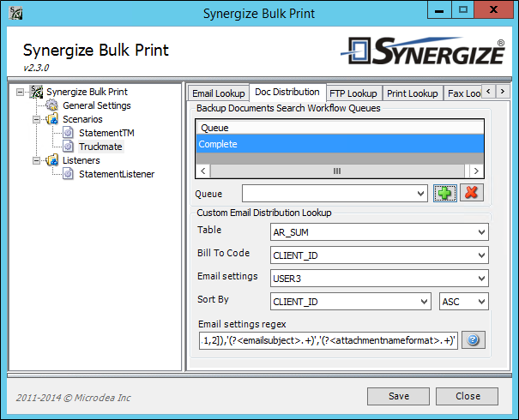This screenshot has height=420, width=519.
Task: Select General Settings in the tree
Action: click(x=97, y=105)
